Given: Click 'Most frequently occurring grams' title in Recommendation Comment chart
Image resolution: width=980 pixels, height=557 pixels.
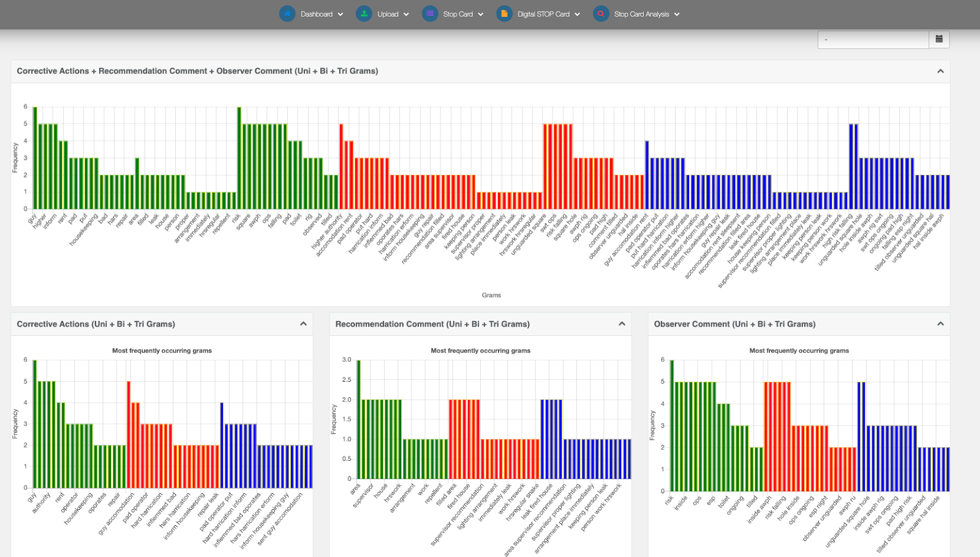Looking at the screenshot, I should (x=480, y=350).
